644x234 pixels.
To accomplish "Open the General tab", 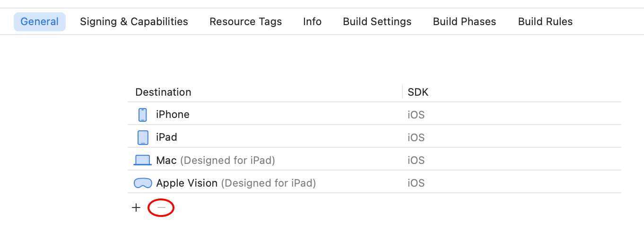I will click(40, 22).
